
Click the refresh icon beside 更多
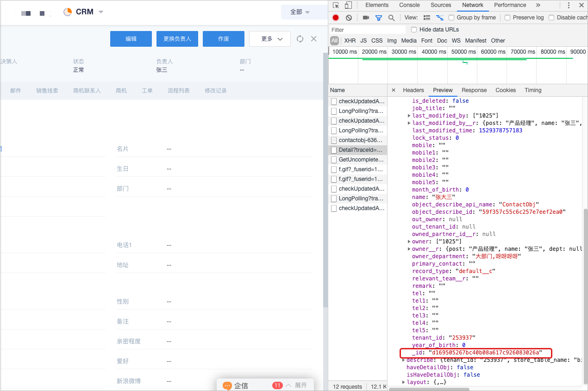(x=300, y=39)
